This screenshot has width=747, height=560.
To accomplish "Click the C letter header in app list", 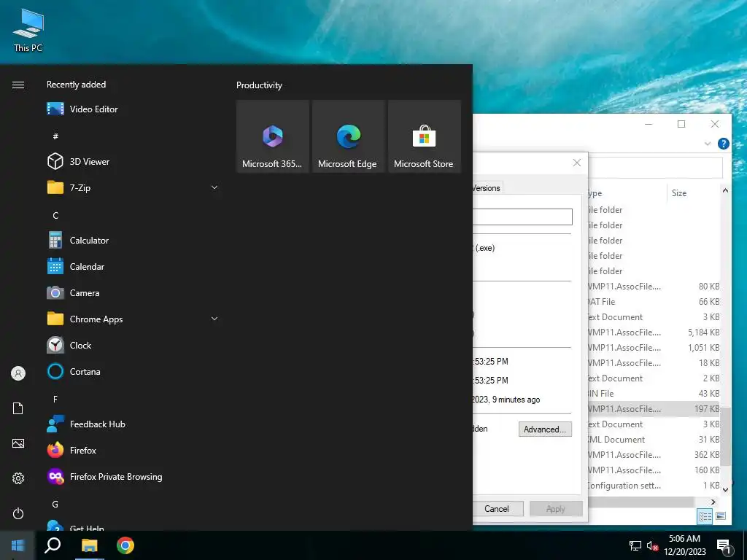I will click(55, 216).
